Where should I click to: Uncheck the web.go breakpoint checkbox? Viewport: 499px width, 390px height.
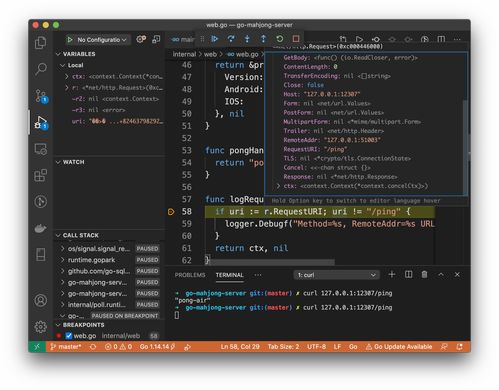click(69, 335)
